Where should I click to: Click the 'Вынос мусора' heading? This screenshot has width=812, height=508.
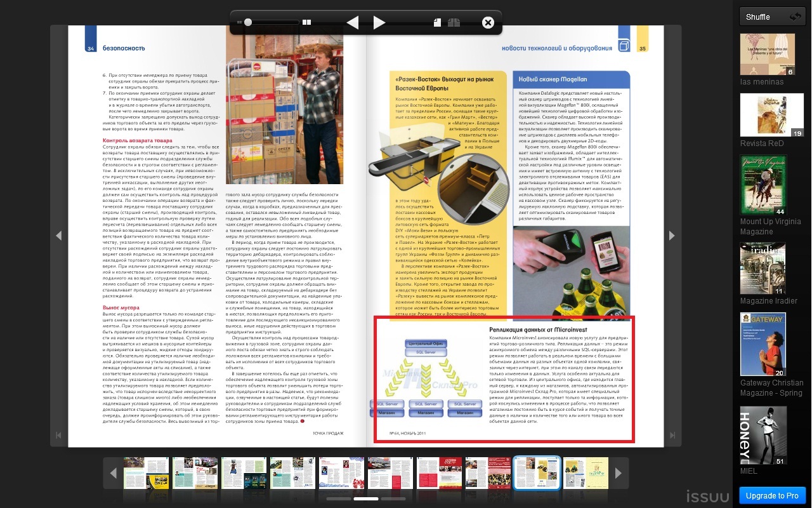(x=121, y=308)
